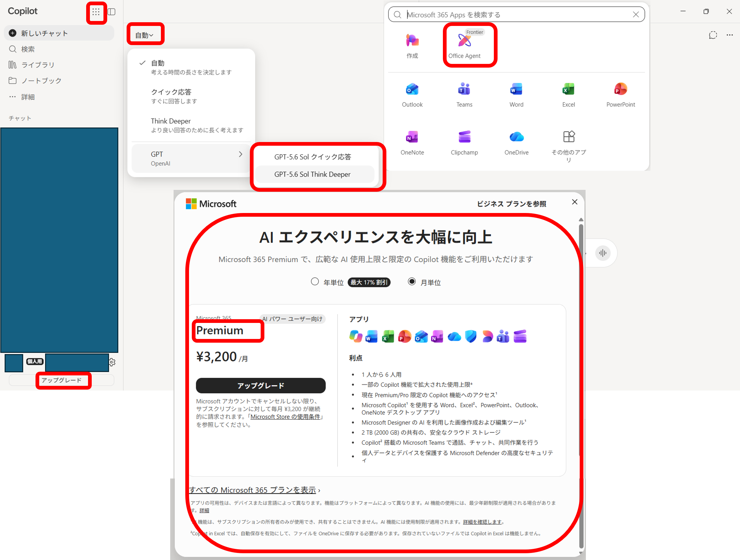Open the apps grid launcher icon

[96, 12]
